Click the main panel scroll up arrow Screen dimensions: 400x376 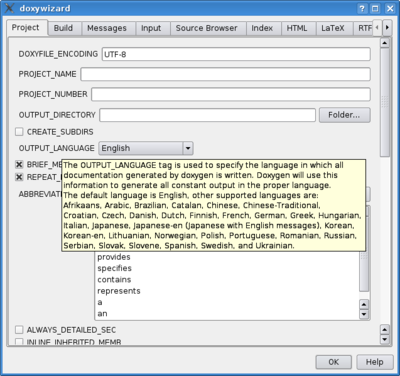point(385,43)
